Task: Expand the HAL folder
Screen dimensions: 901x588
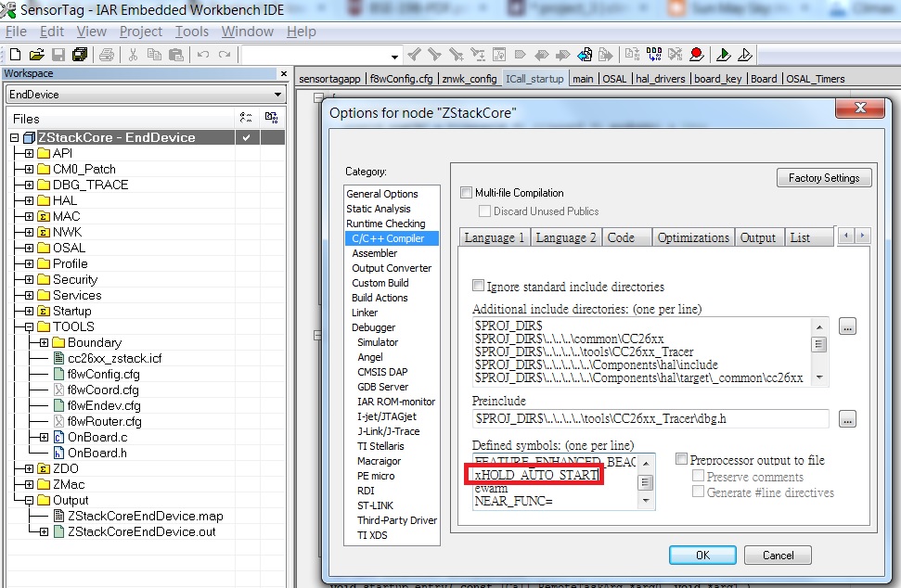Action: click(29, 201)
